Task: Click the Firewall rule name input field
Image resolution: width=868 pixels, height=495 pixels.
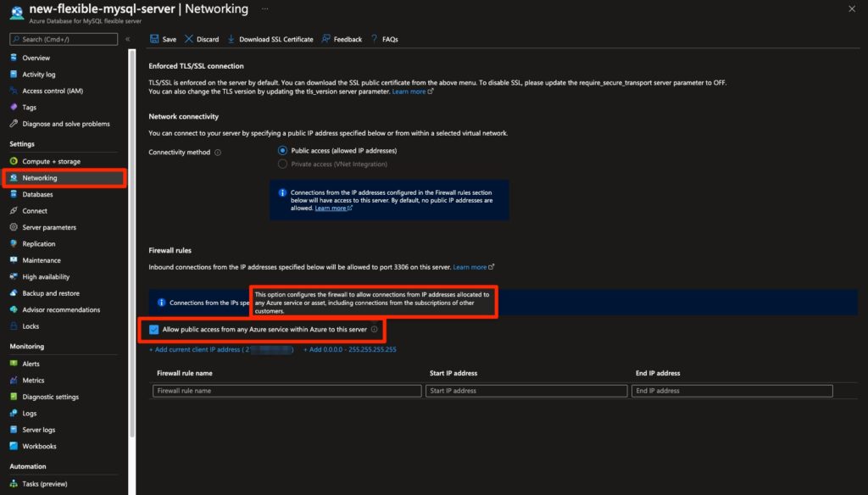Action: [287, 391]
